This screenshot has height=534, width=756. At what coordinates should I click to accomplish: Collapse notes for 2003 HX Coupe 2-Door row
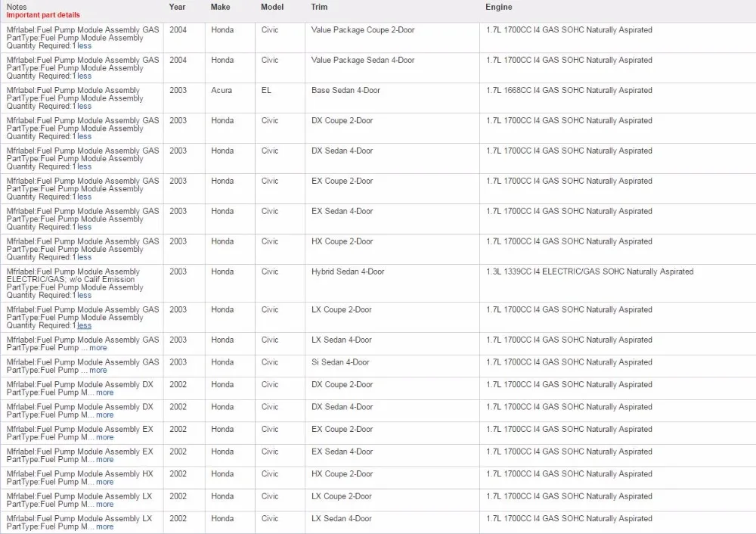[85, 258]
